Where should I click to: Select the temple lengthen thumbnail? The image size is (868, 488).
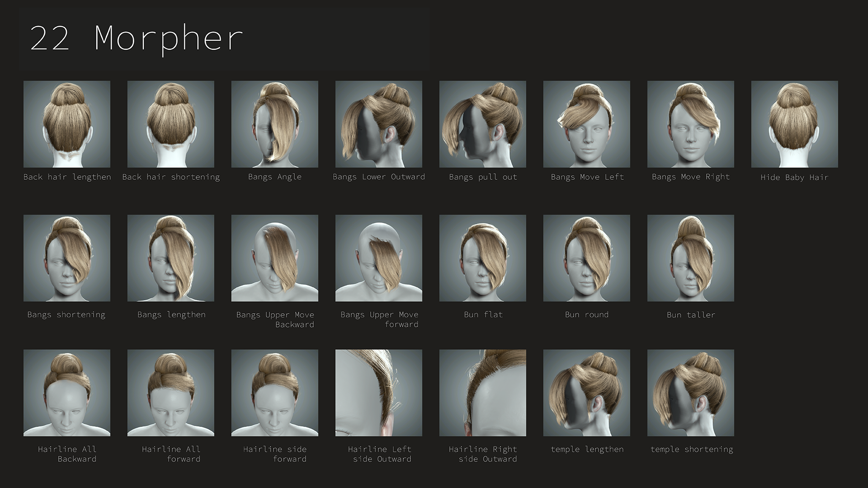(587, 393)
